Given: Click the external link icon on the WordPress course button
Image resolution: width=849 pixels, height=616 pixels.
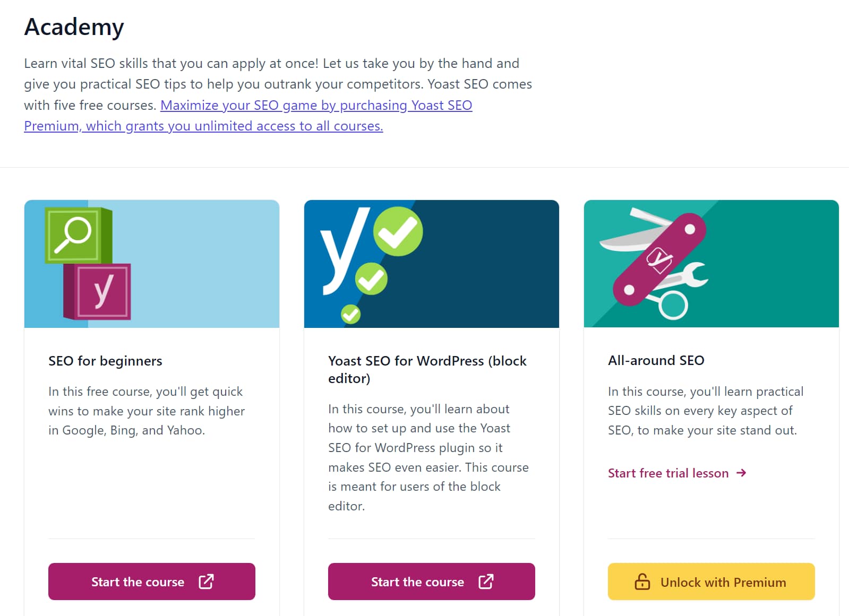Looking at the screenshot, I should [x=486, y=582].
